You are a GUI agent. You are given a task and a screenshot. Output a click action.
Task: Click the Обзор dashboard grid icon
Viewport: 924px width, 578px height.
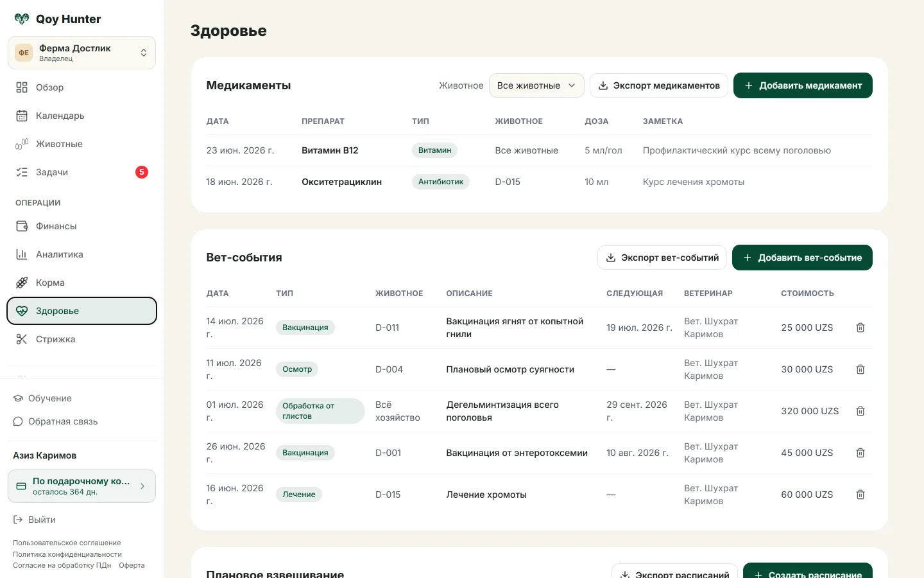22,87
